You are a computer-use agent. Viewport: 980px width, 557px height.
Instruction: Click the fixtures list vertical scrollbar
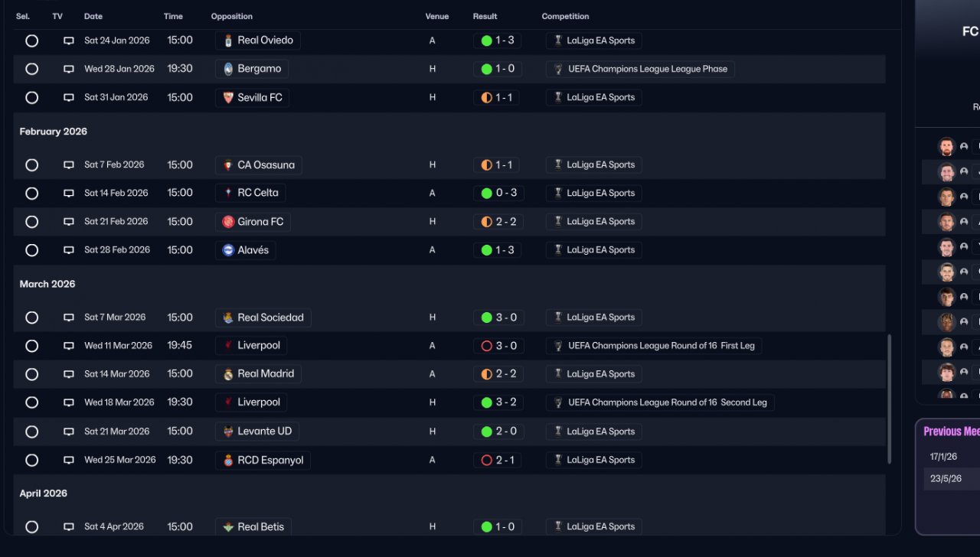click(889, 398)
